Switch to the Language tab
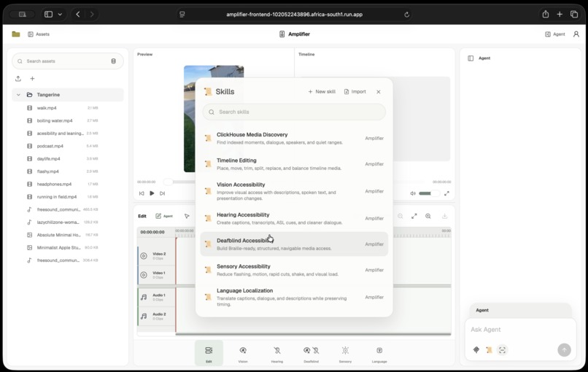The image size is (588, 372). point(379,353)
